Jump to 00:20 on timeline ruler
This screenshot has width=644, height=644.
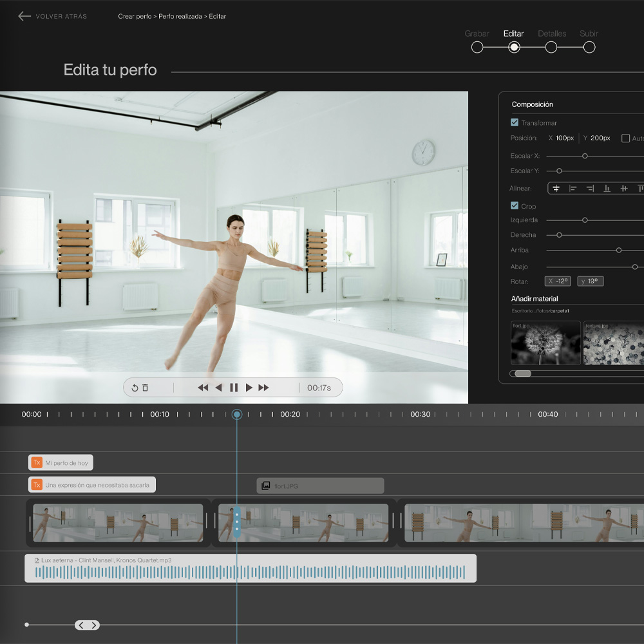pos(290,414)
